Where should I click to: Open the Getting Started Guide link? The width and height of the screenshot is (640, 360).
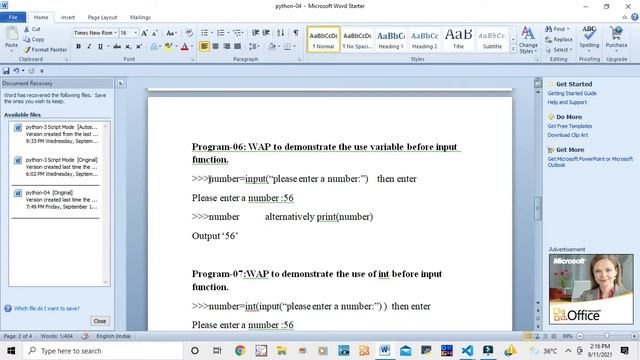pos(572,93)
